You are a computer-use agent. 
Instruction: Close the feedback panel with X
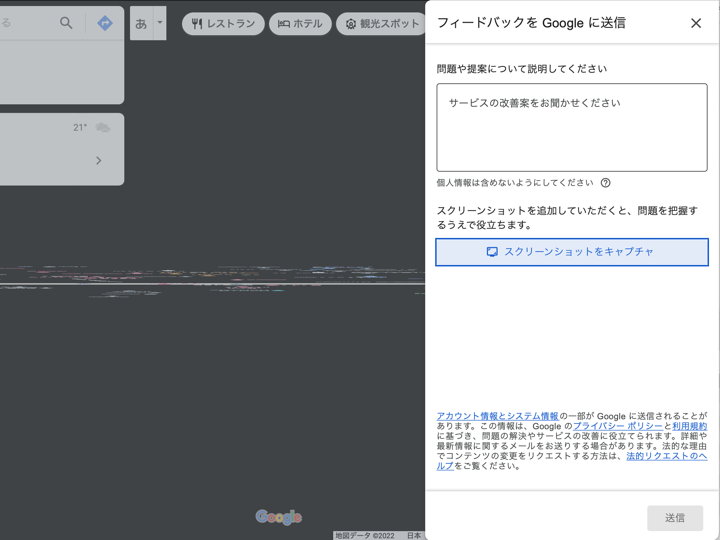click(x=696, y=23)
